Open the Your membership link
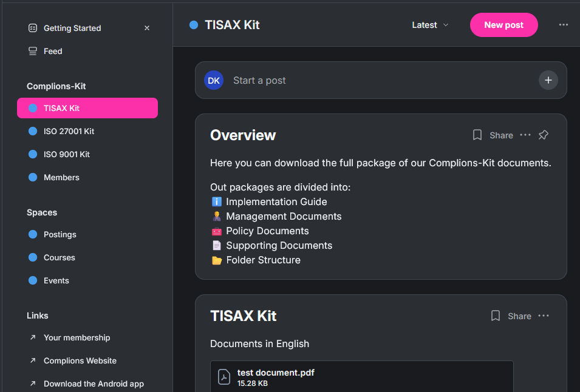This screenshot has height=392, width=580. point(77,337)
